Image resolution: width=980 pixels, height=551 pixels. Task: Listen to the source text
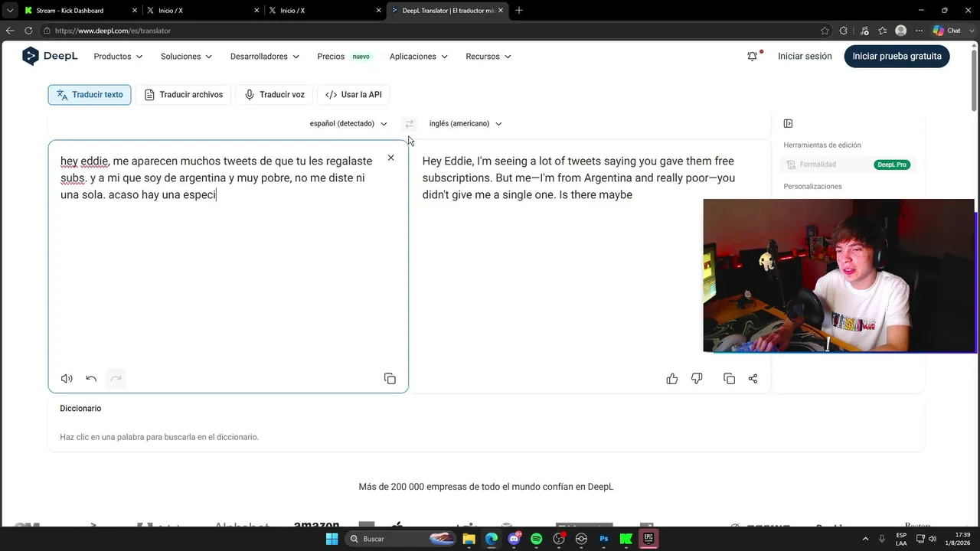point(67,378)
